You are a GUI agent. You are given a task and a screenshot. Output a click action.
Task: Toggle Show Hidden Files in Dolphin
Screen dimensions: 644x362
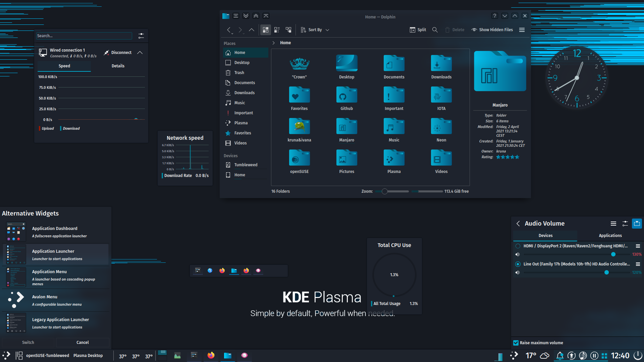(492, 30)
